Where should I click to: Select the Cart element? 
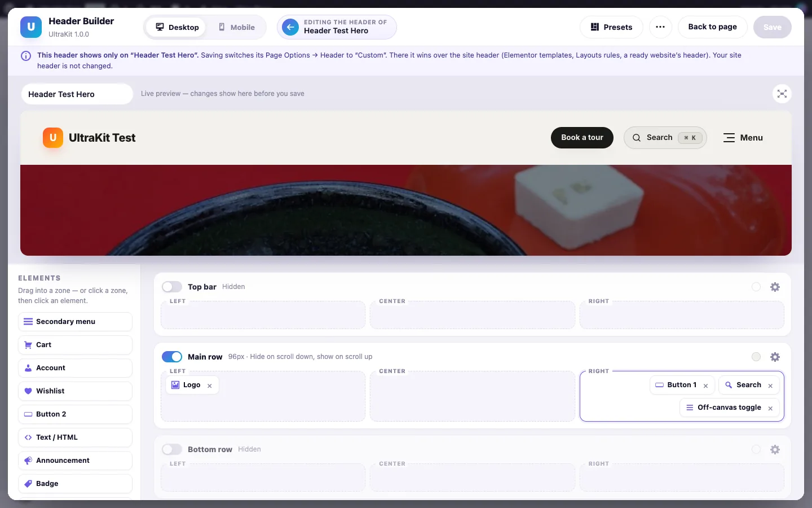tap(75, 345)
